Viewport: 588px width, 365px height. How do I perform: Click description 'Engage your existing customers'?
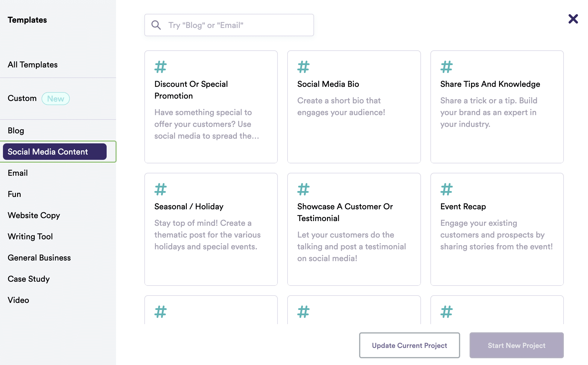(496, 235)
